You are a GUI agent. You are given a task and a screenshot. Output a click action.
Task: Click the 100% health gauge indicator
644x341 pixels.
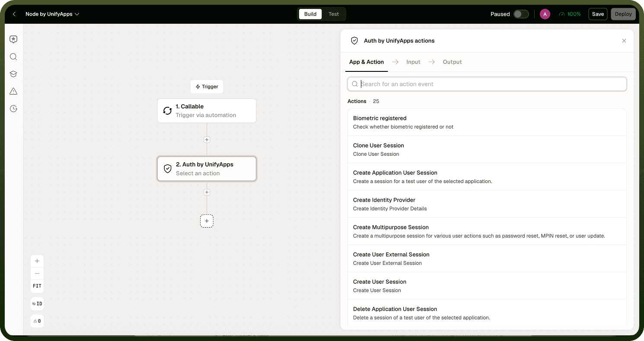click(570, 14)
